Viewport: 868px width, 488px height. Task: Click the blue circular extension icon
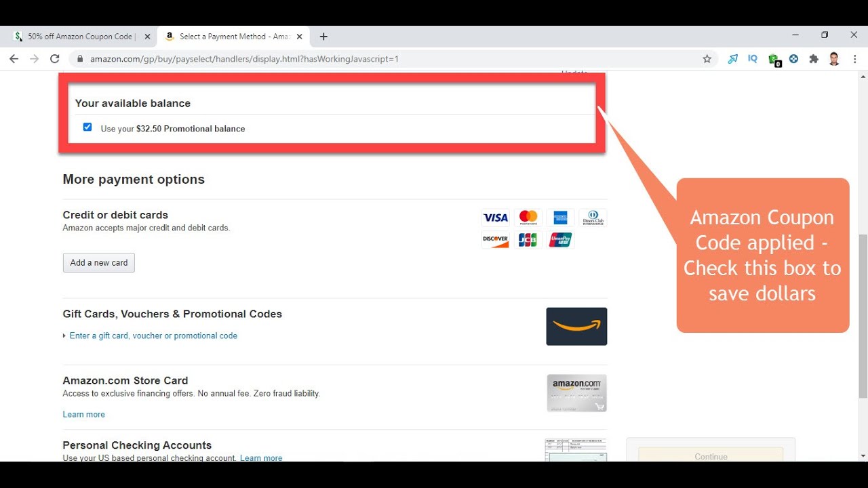[793, 59]
